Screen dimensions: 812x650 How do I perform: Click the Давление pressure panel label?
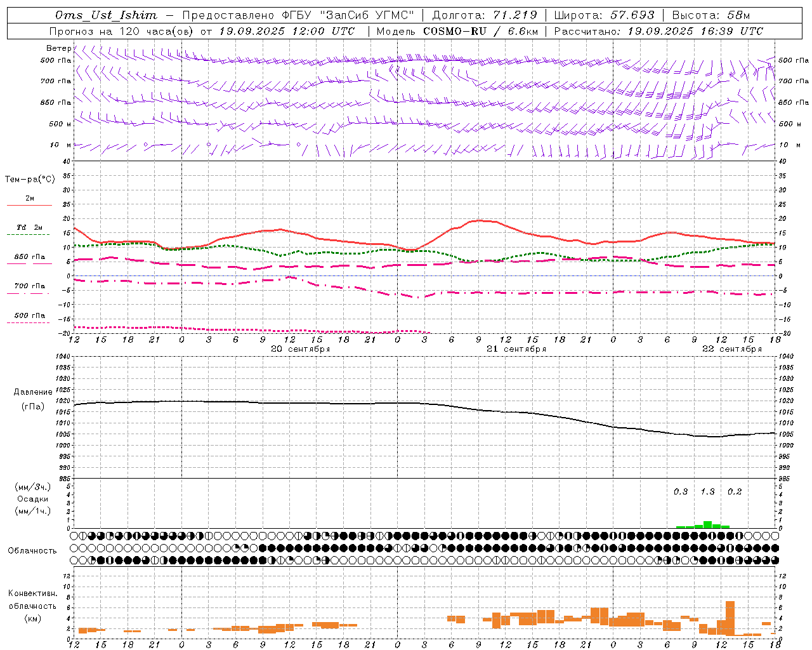click(33, 392)
